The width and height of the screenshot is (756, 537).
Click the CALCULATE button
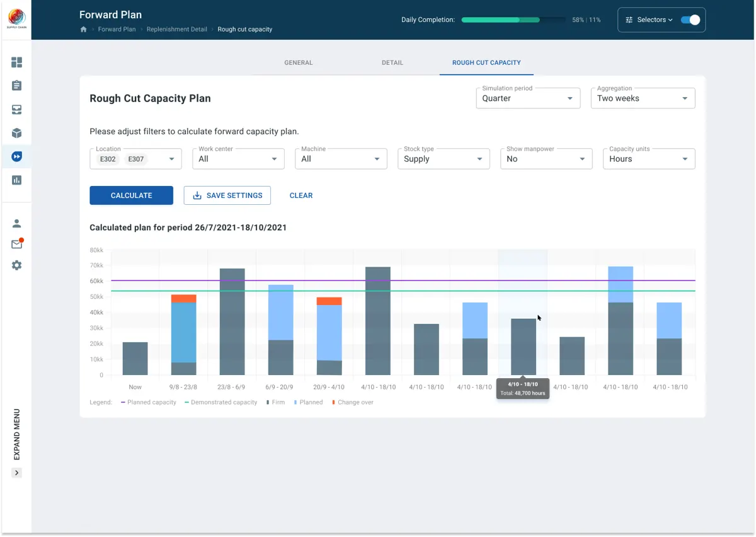pyautogui.click(x=131, y=195)
